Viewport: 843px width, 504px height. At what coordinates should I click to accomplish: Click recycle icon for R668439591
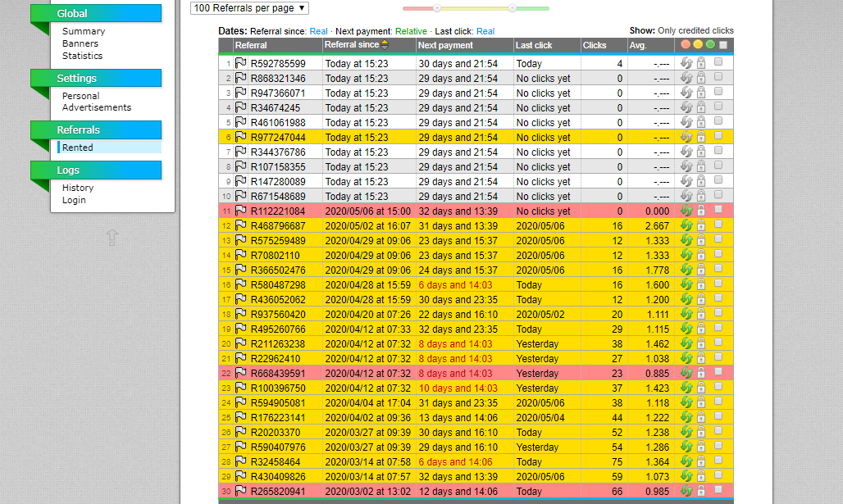pyautogui.click(x=686, y=372)
